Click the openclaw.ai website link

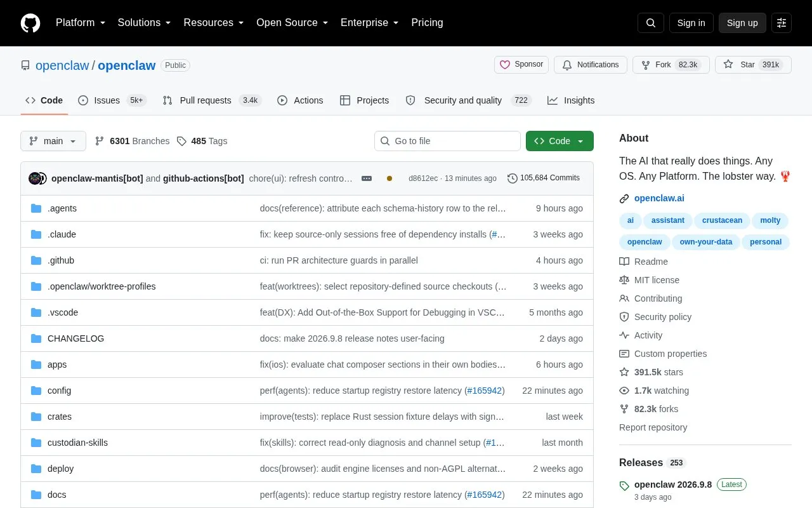click(x=659, y=198)
